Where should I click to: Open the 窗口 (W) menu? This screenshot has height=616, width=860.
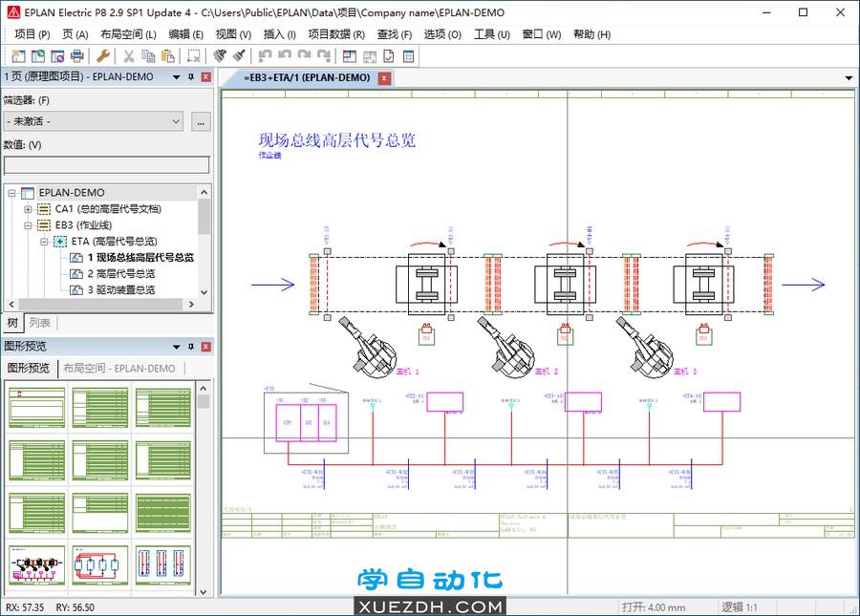click(x=541, y=34)
